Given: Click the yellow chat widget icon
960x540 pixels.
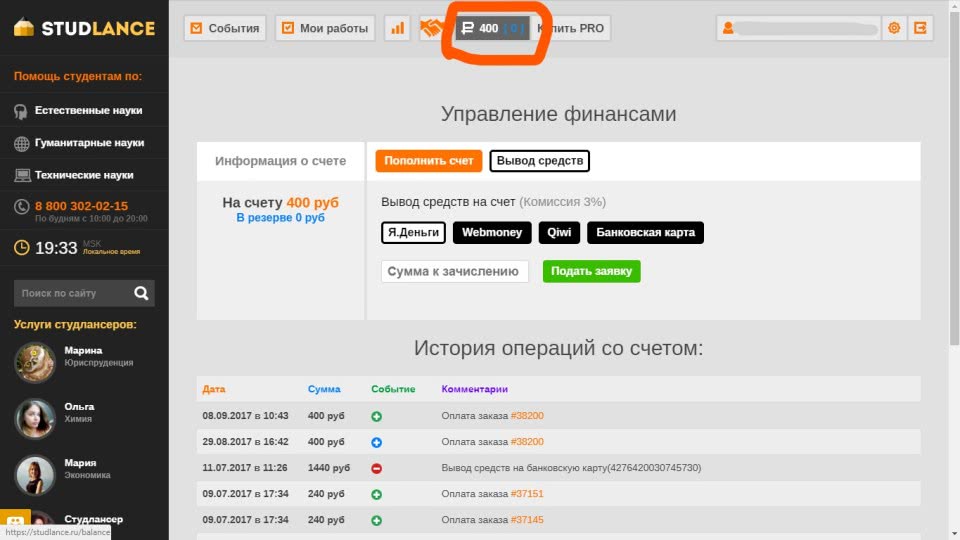Looking at the screenshot, I should pyautogui.click(x=15, y=524).
